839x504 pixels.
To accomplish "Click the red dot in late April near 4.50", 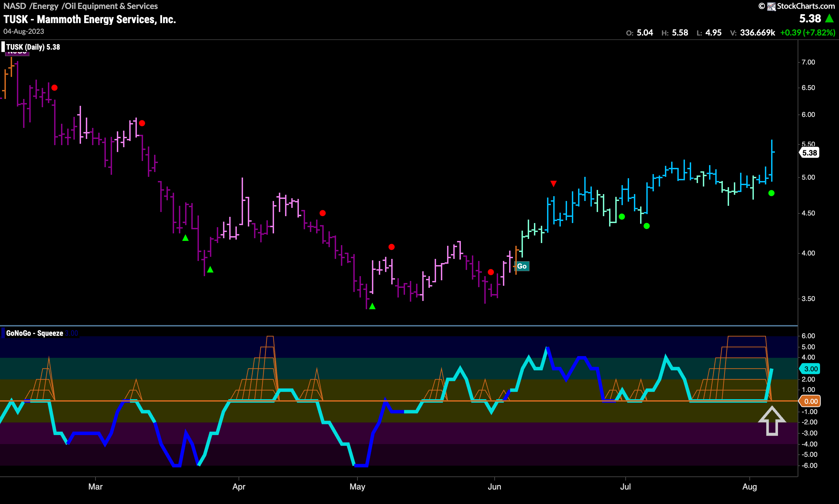I will point(323,213).
